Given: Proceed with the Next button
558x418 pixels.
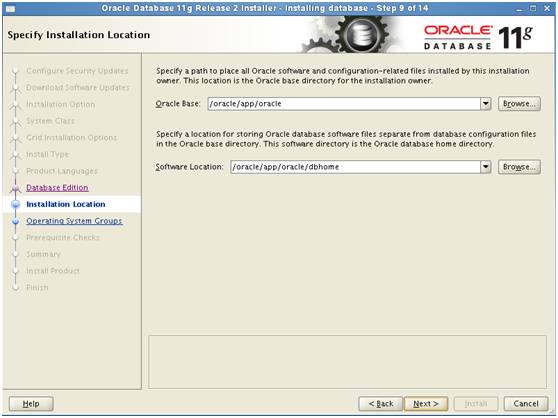Looking at the screenshot, I should coord(426,404).
